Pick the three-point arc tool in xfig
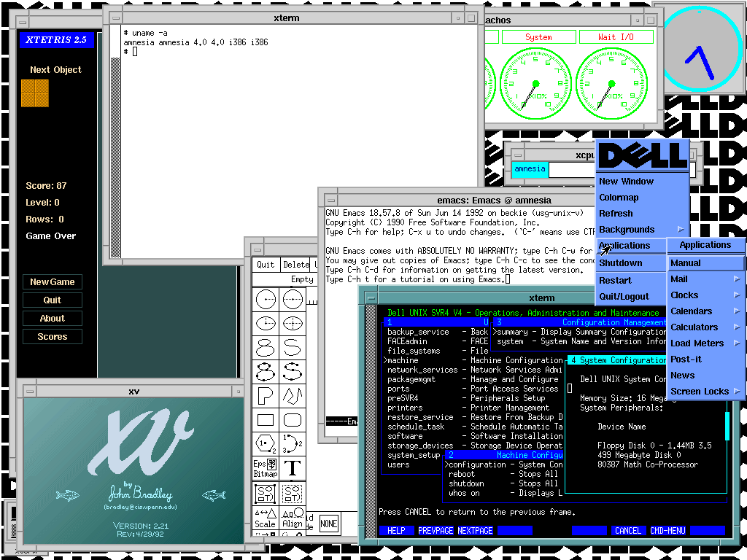This screenshot has width=747, height=560. click(292, 444)
